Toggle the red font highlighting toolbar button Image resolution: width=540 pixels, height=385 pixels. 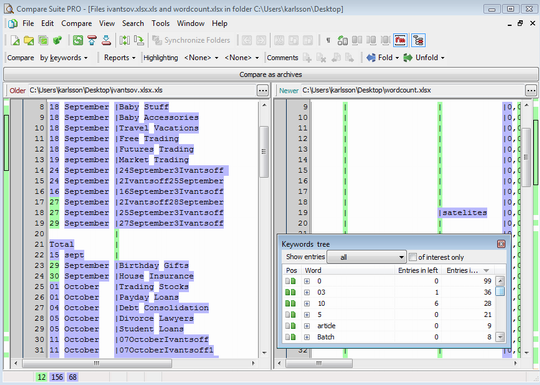tap(400, 40)
